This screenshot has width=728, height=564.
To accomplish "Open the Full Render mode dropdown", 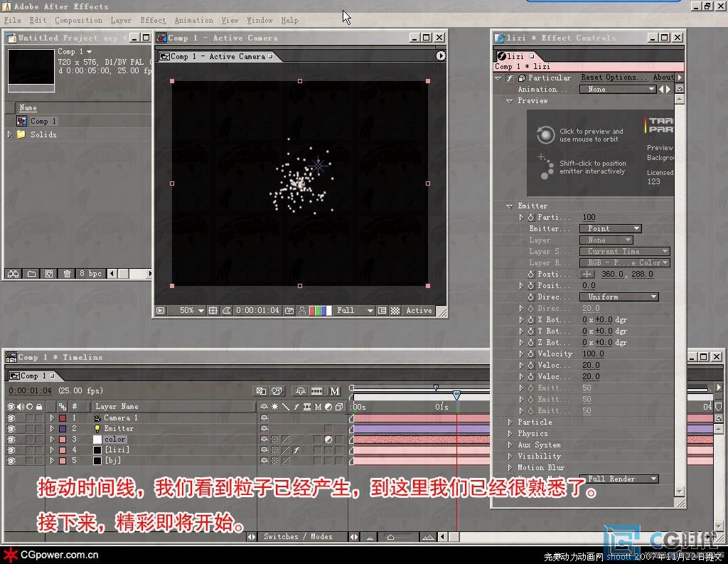I will (x=619, y=479).
